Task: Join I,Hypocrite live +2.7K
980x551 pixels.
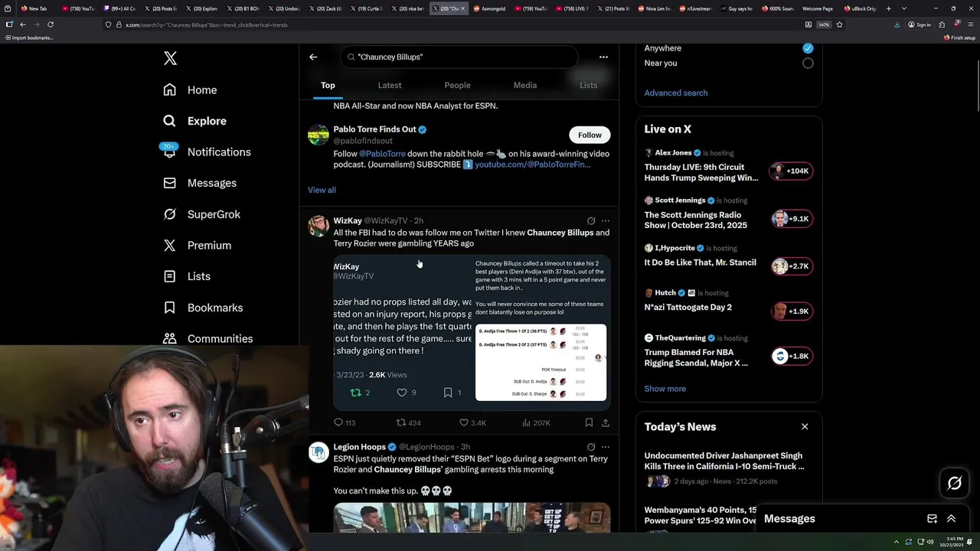Action: click(792, 266)
